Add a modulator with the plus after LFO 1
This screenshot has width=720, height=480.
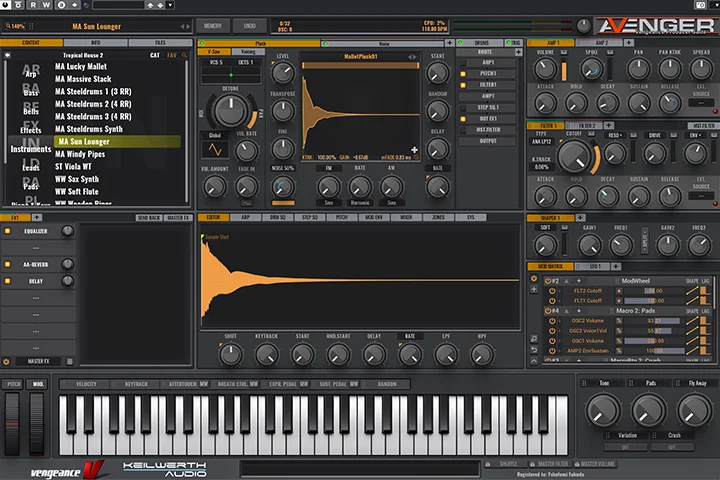[x=616, y=266]
